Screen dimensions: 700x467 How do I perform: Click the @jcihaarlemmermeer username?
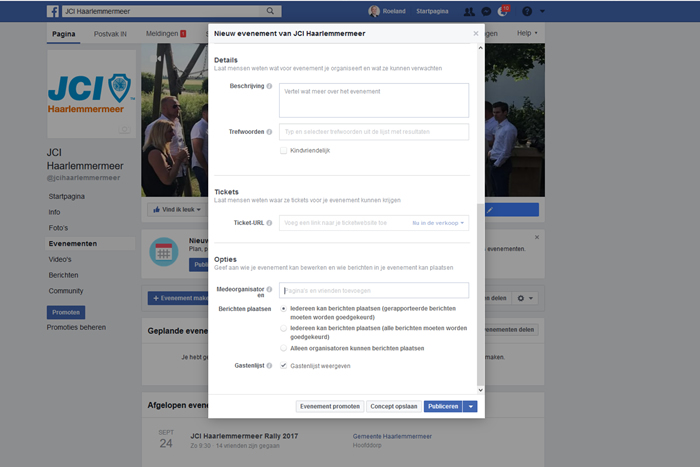[83, 178]
